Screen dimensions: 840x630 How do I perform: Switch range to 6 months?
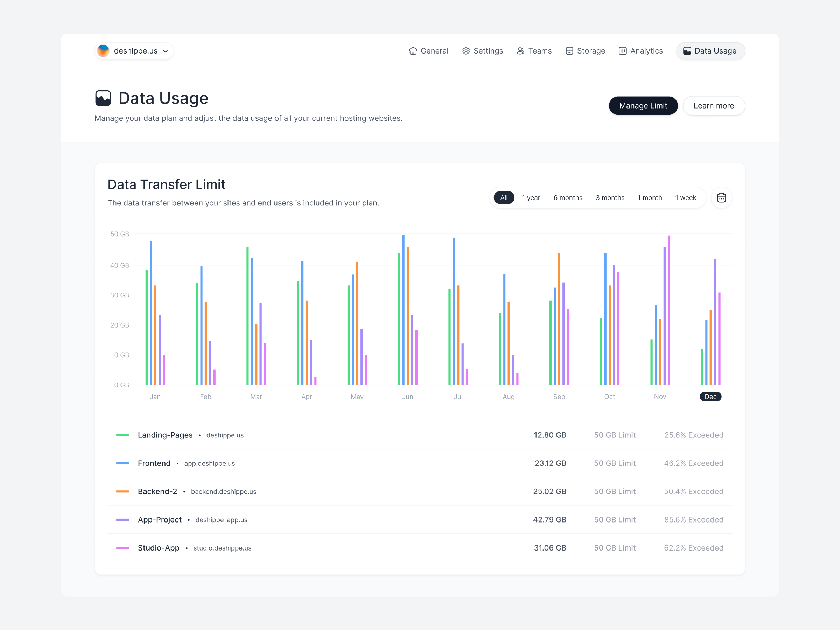click(x=568, y=197)
